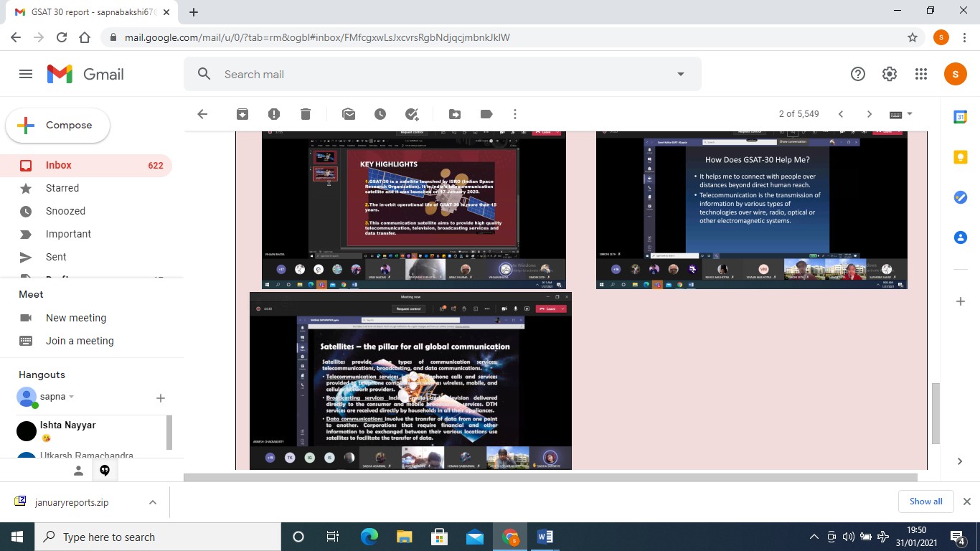The width and height of the screenshot is (980, 551).
Task: Start a New meeting
Action: (x=75, y=318)
